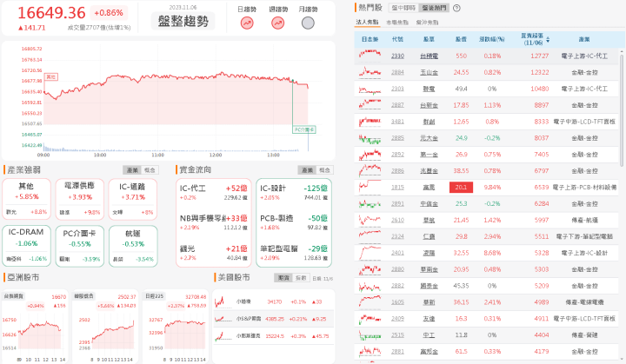Open the 市場焦點 tab
Viewport: 626px width, 364px height.
click(396, 22)
